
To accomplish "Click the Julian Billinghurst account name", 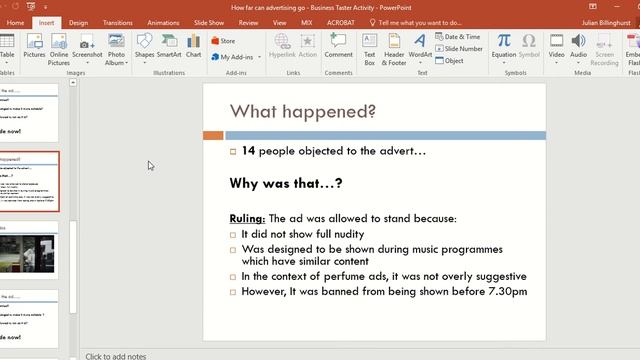I will tap(606, 23).
